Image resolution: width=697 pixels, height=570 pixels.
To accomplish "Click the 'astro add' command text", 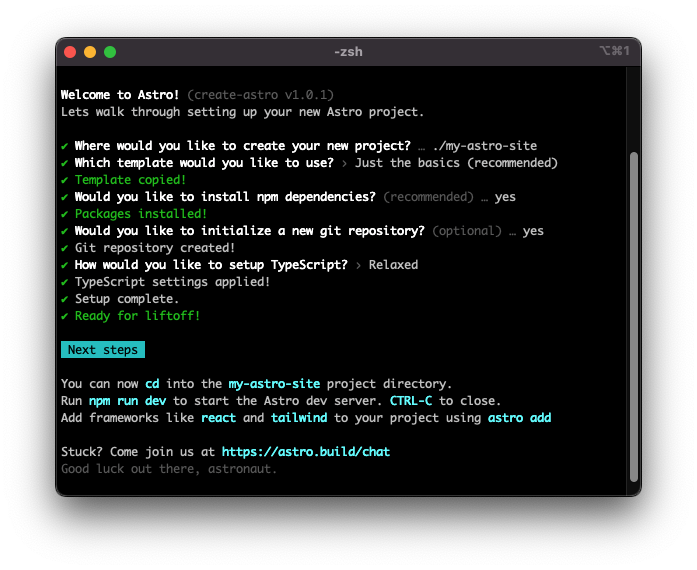I will tap(520, 418).
